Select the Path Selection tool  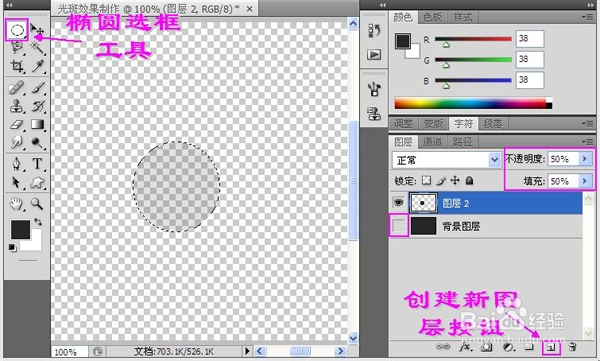[16, 182]
